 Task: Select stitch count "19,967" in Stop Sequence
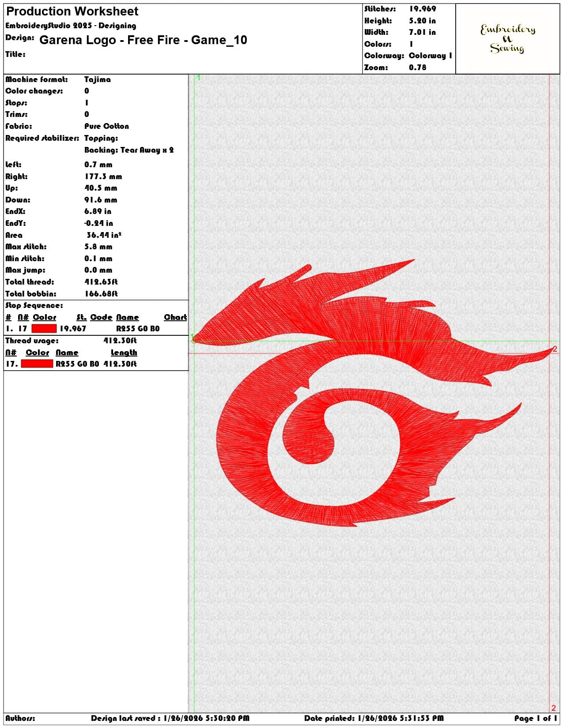tap(73, 329)
